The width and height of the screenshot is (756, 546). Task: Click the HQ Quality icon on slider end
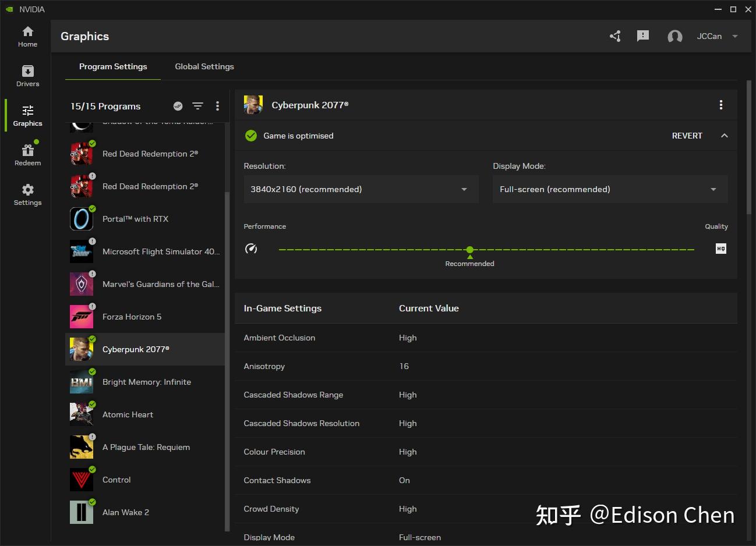[x=720, y=249]
